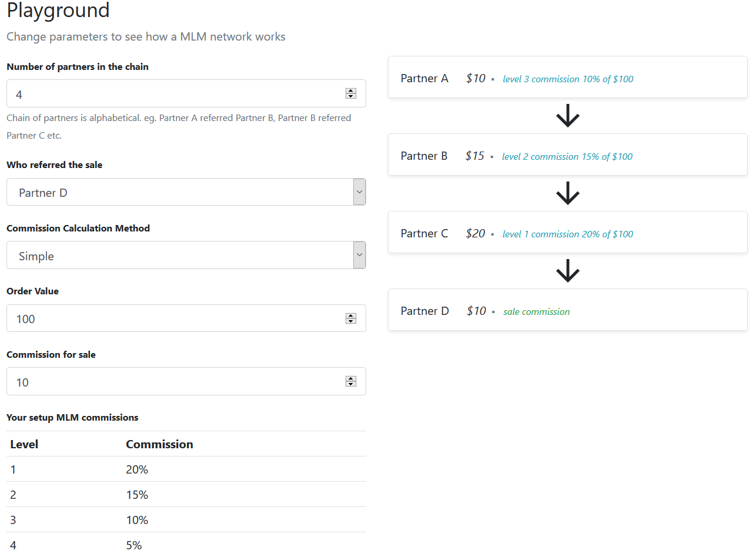Decrease number of partners with down stepper
The height and width of the screenshot is (554, 756).
[351, 96]
